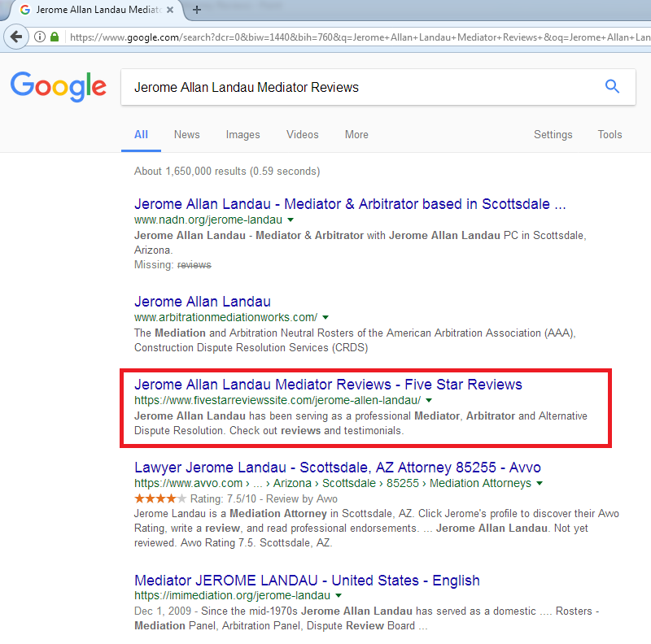The height and width of the screenshot is (644, 651).
Task: Click 'Rating: 7.5/10 - Review by Avvo' text
Action: pyautogui.click(x=264, y=498)
